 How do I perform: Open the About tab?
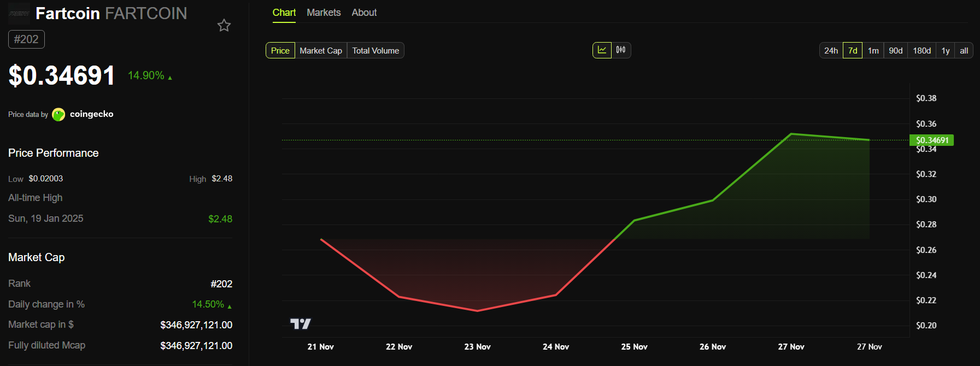pos(364,13)
